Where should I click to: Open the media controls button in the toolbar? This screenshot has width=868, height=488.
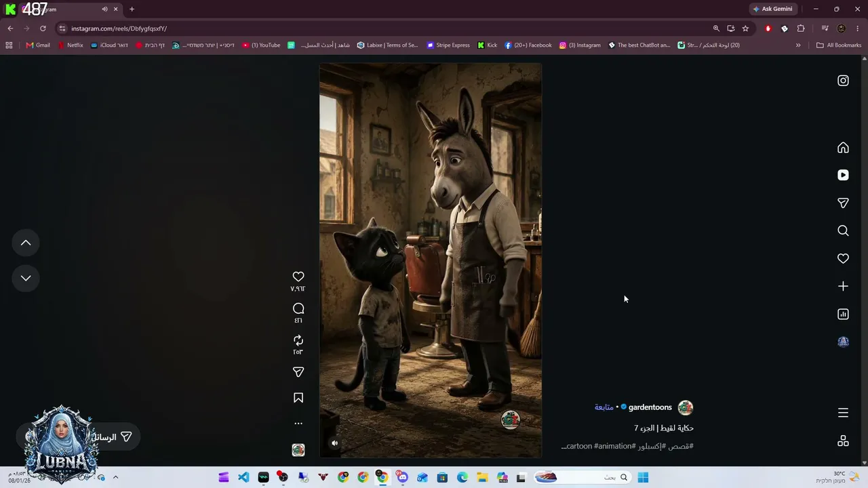pos(825,28)
